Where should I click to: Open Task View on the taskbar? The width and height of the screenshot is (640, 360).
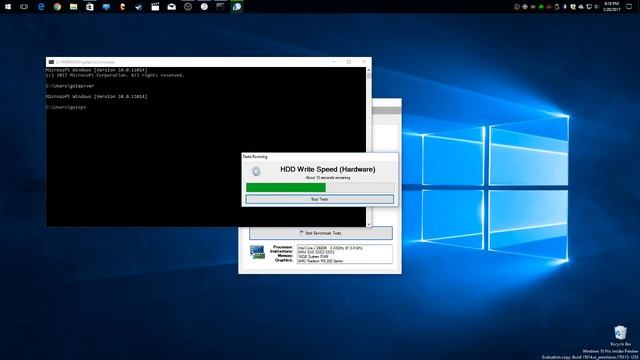click(24, 7)
